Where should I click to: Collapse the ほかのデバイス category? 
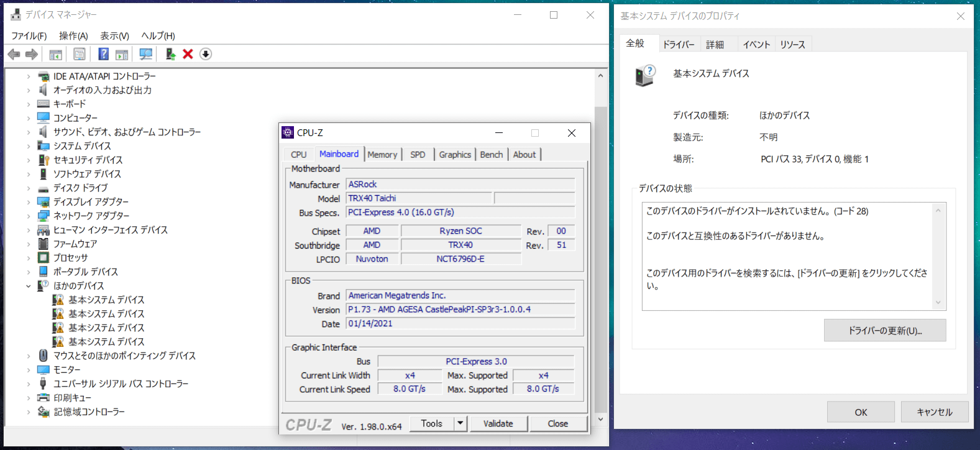(29, 286)
